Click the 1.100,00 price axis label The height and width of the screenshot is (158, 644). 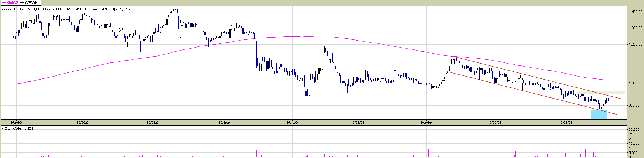click(635, 63)
